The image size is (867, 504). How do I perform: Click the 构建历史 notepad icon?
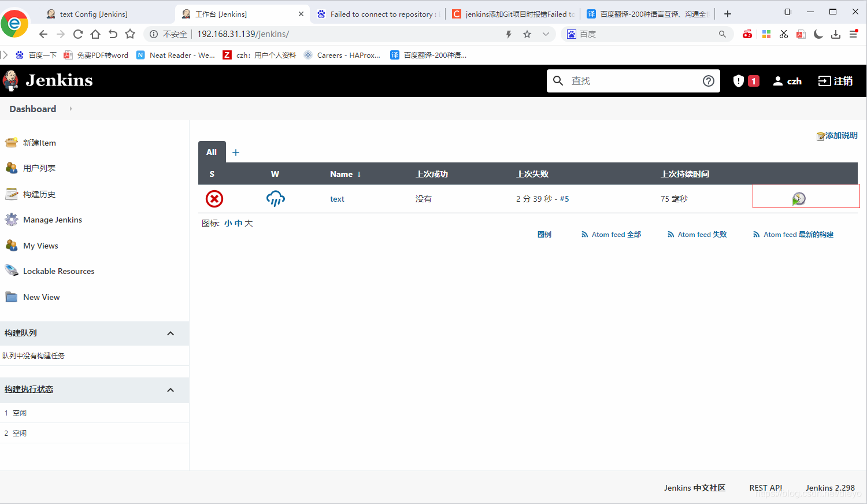pos(12,194)
